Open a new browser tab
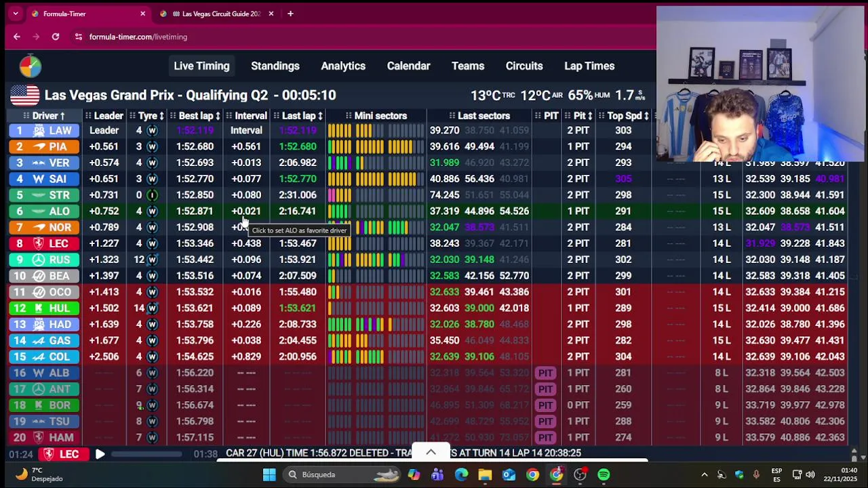This screenshot has height=488, width=868. click(x=290, y=14)
